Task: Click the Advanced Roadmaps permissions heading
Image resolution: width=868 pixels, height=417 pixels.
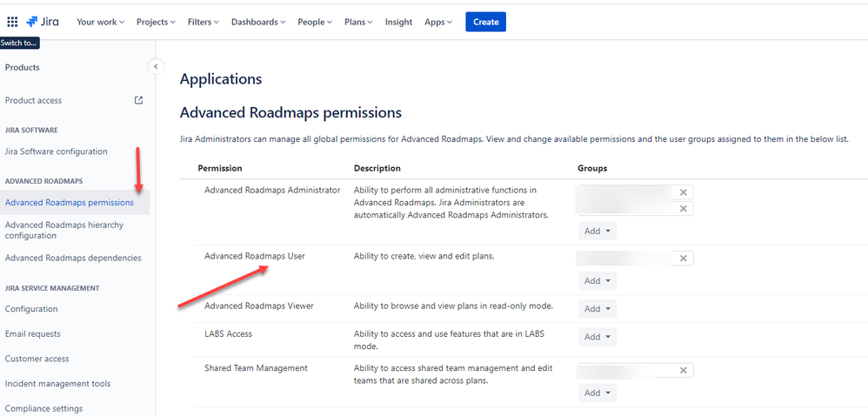Action: pos(290,113)
